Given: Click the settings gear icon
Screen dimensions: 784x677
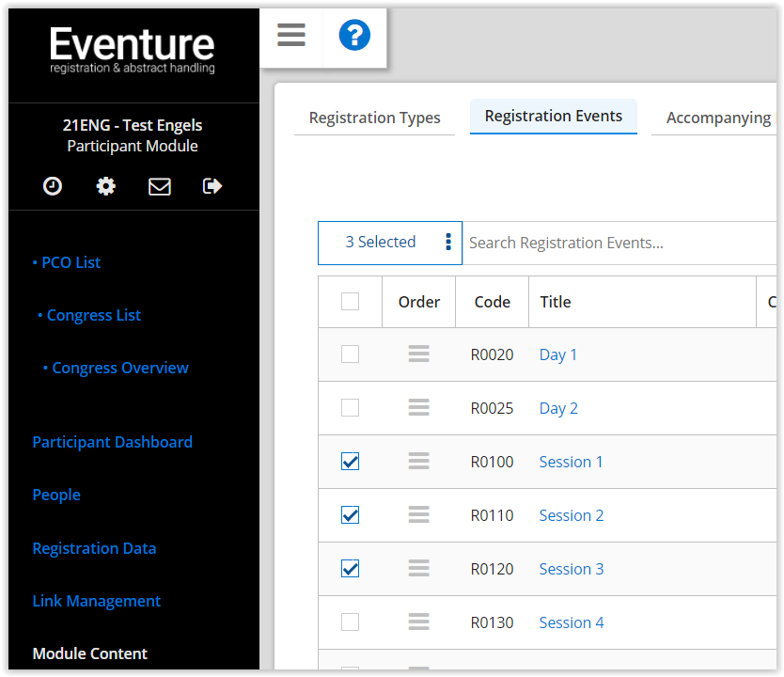Looking at the screenshot, I should tap(105, 186).
